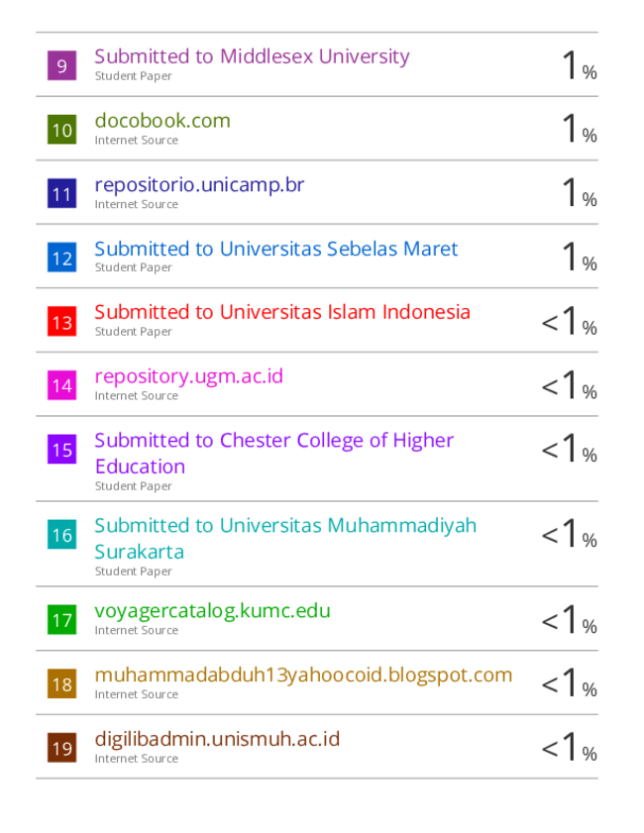Image resolution: width=644 pixels, height=833 pixels.
Task: Open Submitted to Chester College of Higher Education
Action: 274,454
